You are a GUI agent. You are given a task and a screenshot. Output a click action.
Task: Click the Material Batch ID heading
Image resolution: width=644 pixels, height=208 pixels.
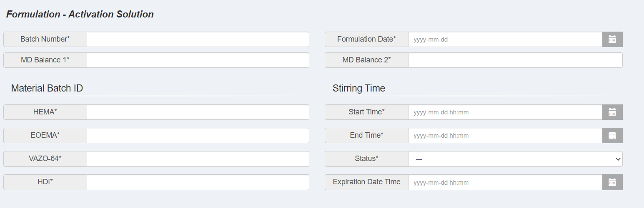[47, 88]
